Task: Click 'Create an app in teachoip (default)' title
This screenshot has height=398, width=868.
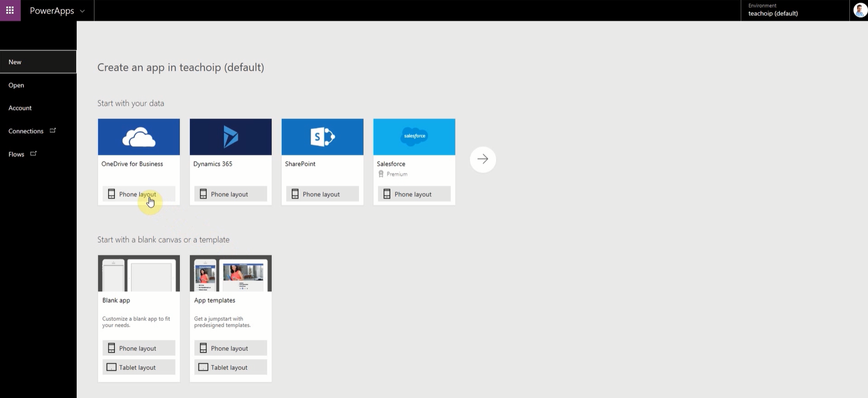Action: (x=181, y=68)
